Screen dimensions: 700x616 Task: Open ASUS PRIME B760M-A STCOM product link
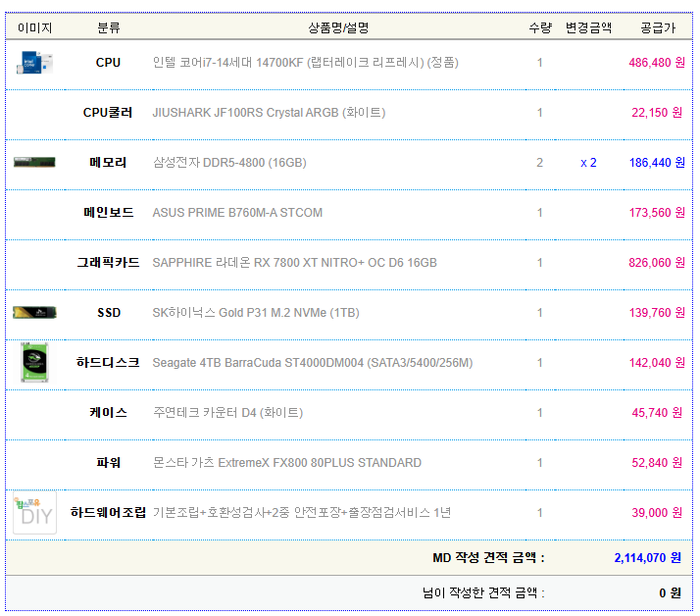pos(237,213)
